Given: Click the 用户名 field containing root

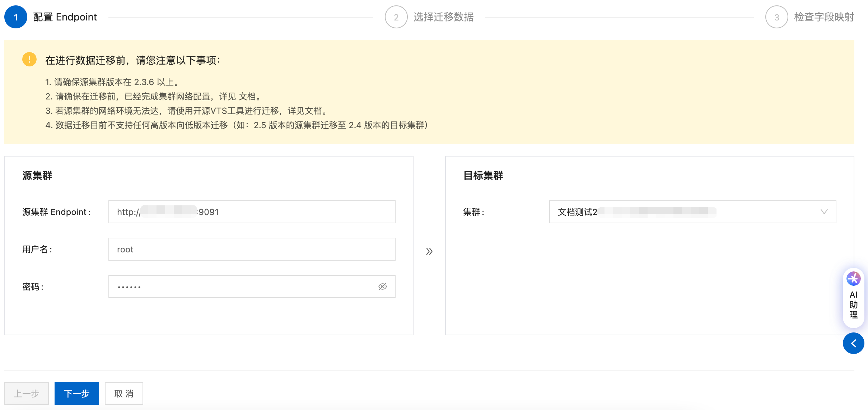Looking at the screenshot, I should coord(252,249).
